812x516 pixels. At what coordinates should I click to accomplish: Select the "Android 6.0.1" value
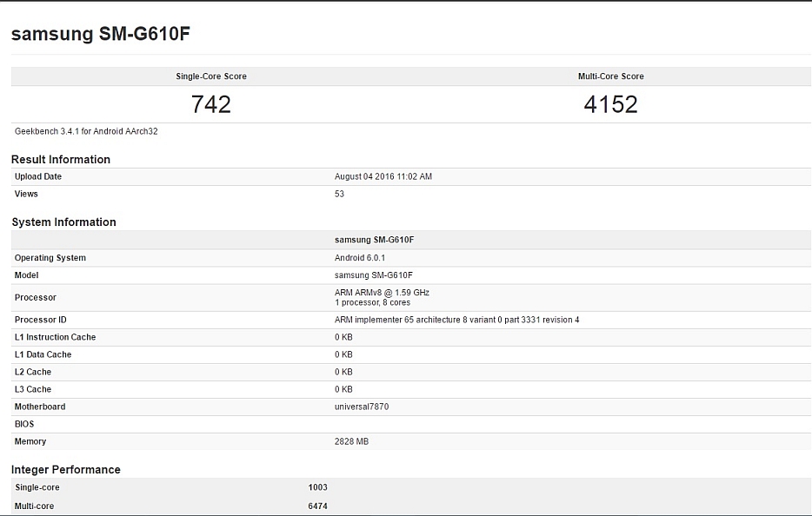pos(360,258)
